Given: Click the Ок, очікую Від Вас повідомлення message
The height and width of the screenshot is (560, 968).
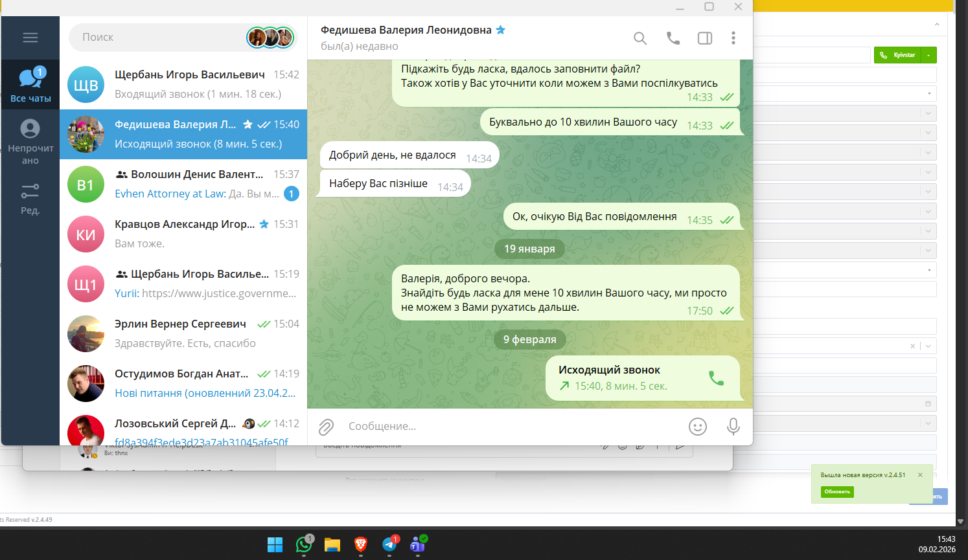Looking at the screenshot, I should (621, 217).
